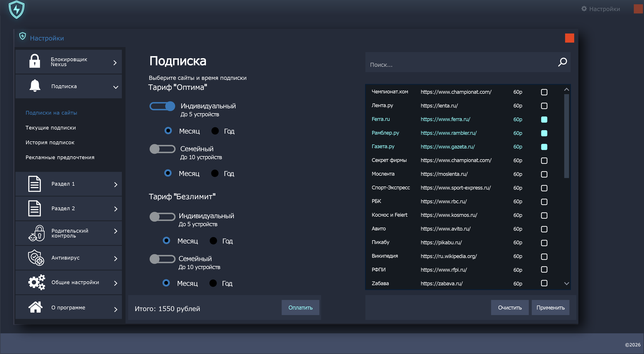Click the bell icon next to Подписка
Image resolution: width=644 pixels, height=354 pixels.
click(35, 86)
